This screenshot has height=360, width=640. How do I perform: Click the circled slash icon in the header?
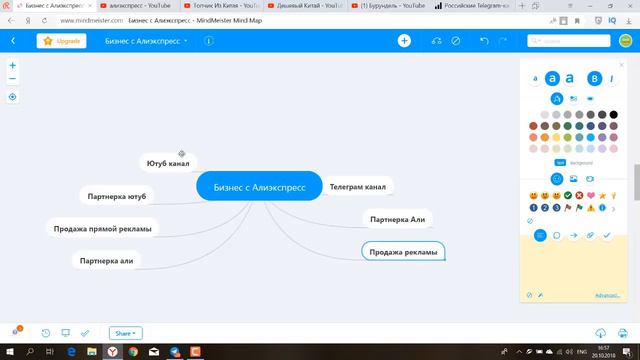(x=456, y=41)
